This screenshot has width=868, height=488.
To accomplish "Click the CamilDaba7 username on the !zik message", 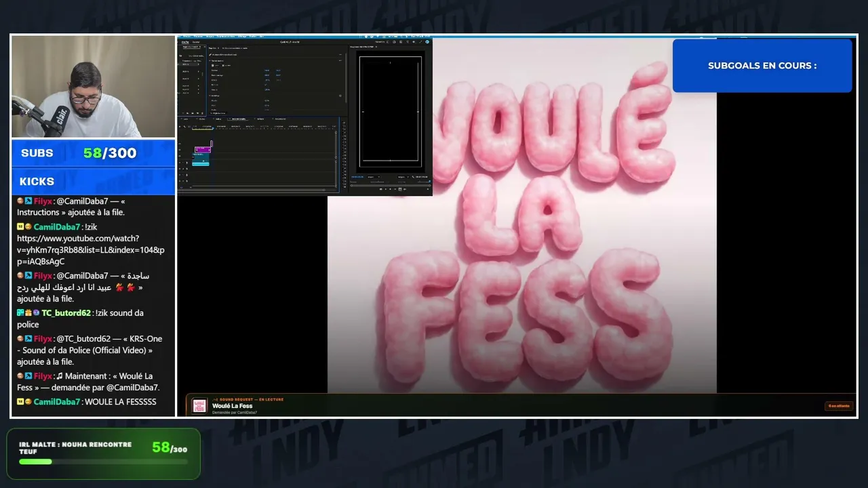I will (x=57, y=227).
